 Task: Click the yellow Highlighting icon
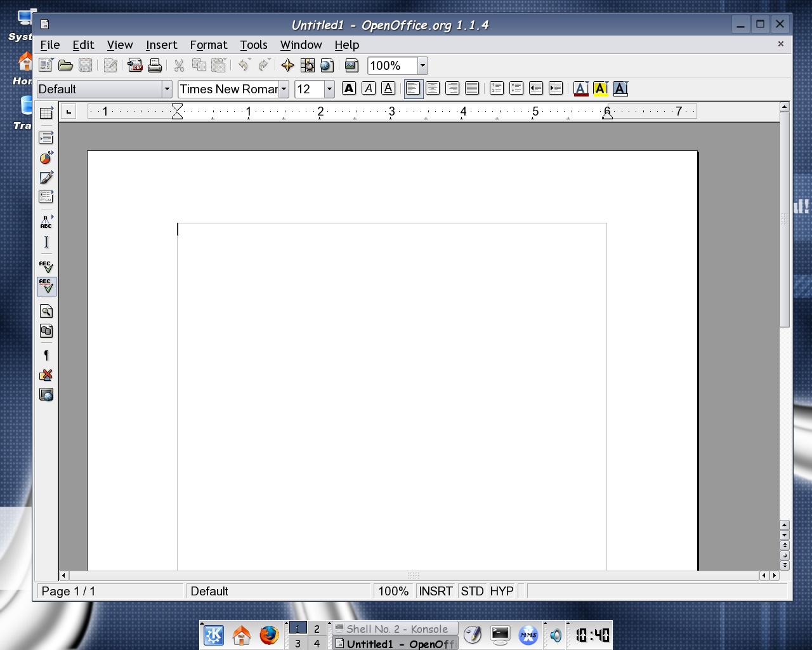click(x=600, y=89)
